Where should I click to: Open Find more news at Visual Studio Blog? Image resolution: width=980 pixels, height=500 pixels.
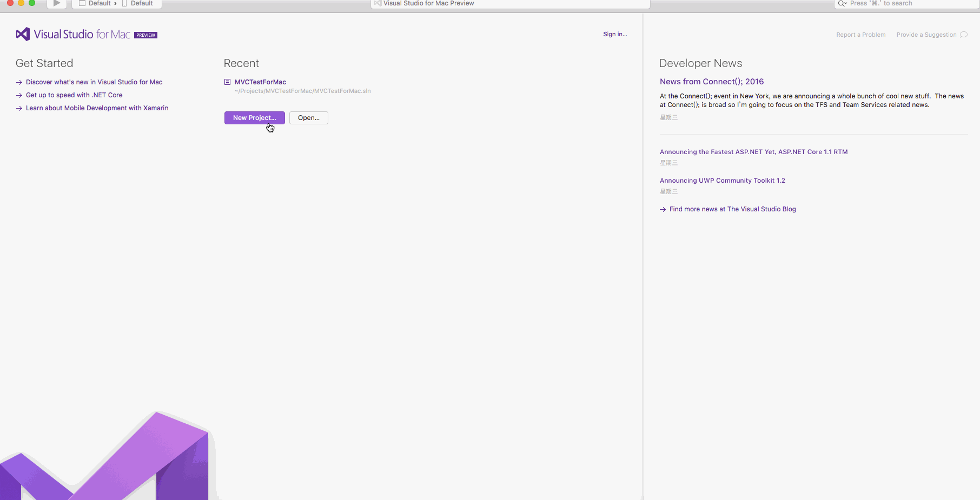pos(733,209)
